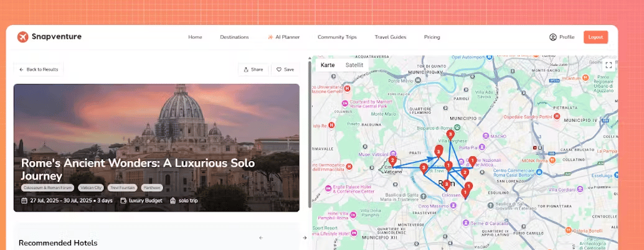The width and height of the screenshot is (644, 250).
Task: Switch map to Karte view
Action: (x=328, y=65)
